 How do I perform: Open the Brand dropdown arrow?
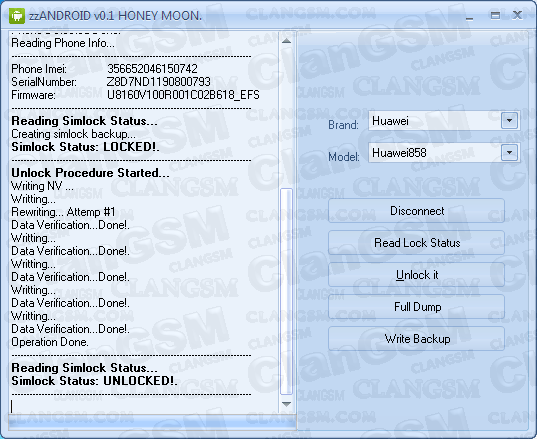coord(509,121)
